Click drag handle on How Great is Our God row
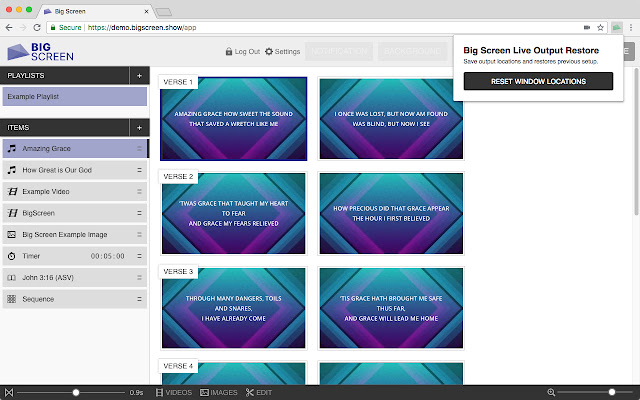The image size is (640, 400). [x=139, y=170]
